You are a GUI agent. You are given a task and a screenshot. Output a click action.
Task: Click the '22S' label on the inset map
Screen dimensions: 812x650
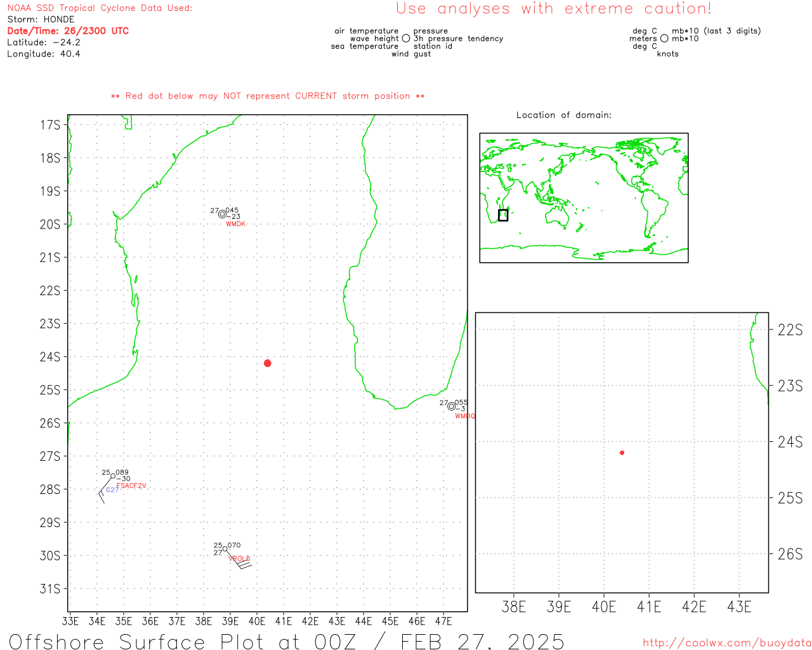pyautogui.click(x=790, y=329)
